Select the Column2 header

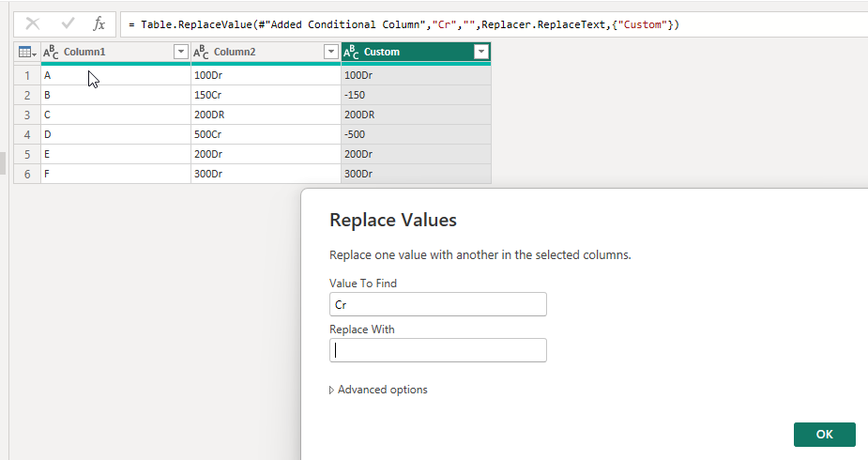266,52
